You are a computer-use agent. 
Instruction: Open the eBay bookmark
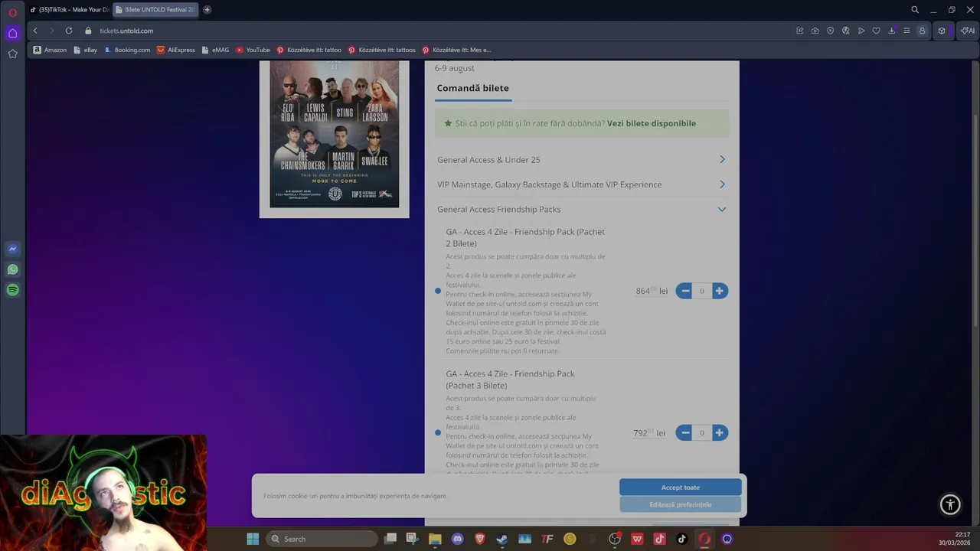coord(85,50)
